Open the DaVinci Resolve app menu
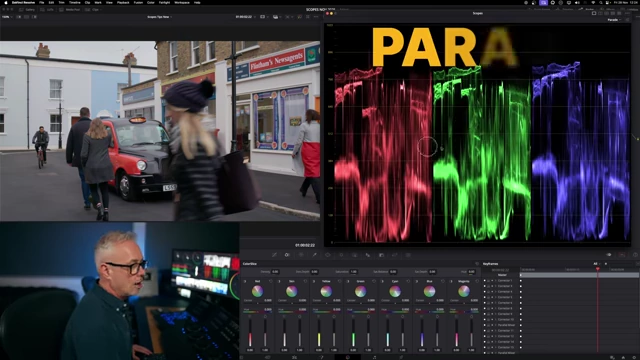This screenshot has width=640, height=360. pyautogui.click(x=23, y=2)
